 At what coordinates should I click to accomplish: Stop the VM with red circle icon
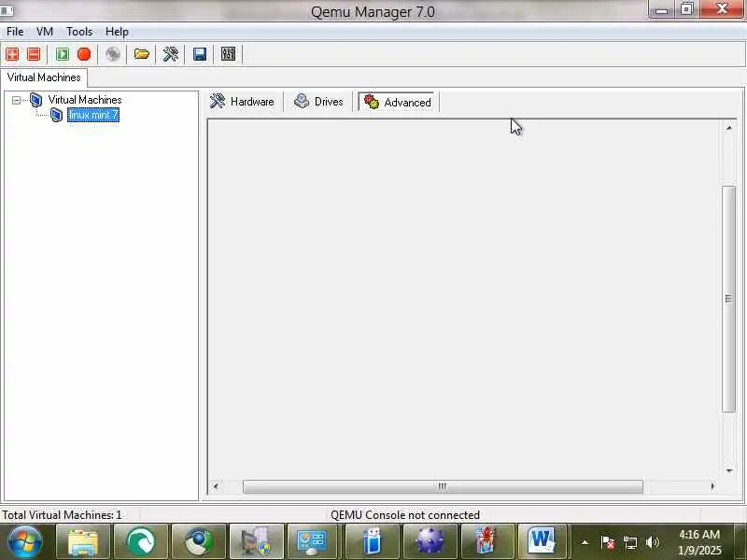coord(84,54)
